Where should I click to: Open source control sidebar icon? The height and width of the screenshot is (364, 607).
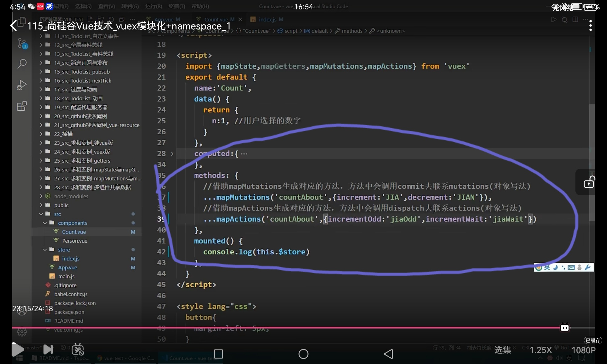click(22, 43)
